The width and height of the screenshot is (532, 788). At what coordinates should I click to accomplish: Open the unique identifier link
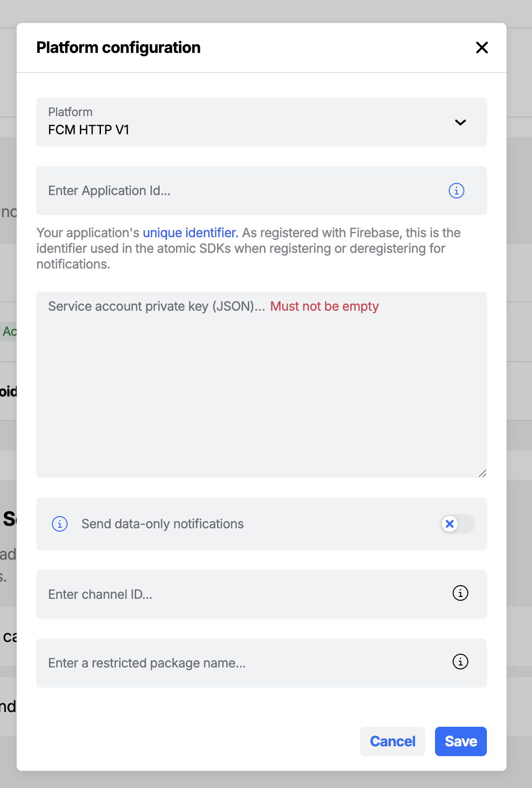[x=190, y=233]
